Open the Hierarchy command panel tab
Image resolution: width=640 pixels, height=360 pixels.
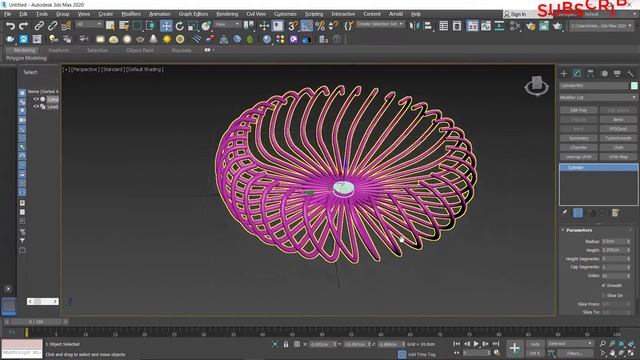pyautogui.click(x=591, y=73)
